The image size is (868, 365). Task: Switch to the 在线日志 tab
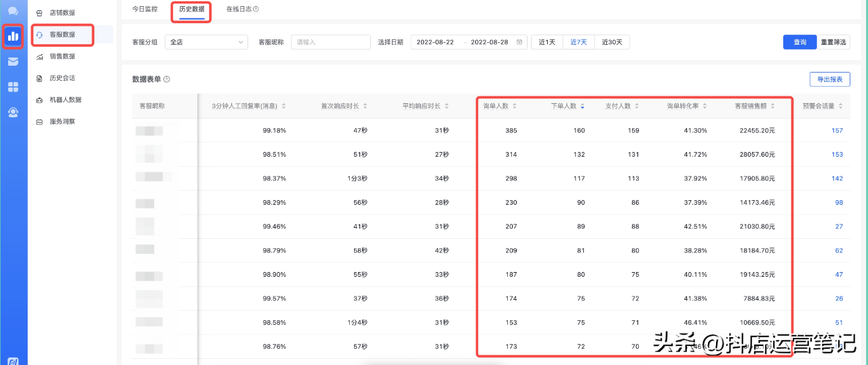[x=239, y=9]
